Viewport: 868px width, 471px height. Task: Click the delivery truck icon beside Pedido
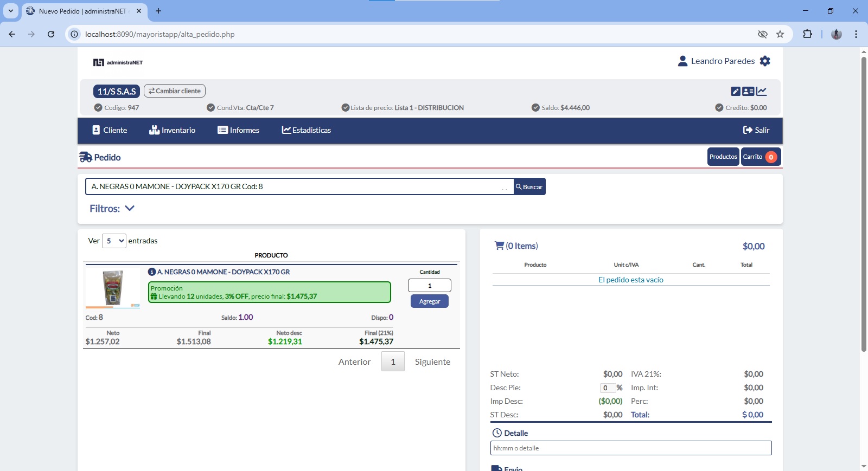[x=86, y=157]
